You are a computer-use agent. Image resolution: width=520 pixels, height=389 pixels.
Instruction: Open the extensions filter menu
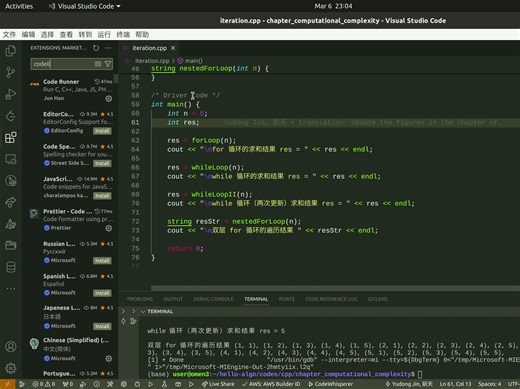108,64
